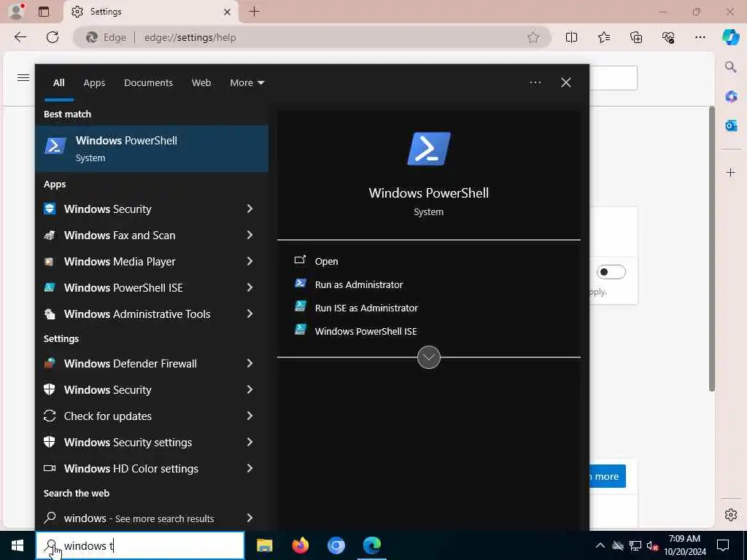This screenshot has width=747, height=560.
Task: Expand Check for updates arrow
Action: [x=249, y=416]
